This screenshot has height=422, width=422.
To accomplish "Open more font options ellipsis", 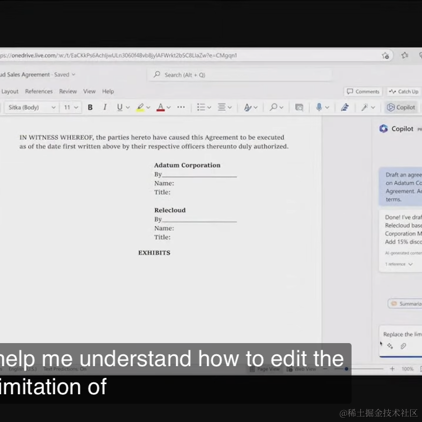I will click(181, 107).
